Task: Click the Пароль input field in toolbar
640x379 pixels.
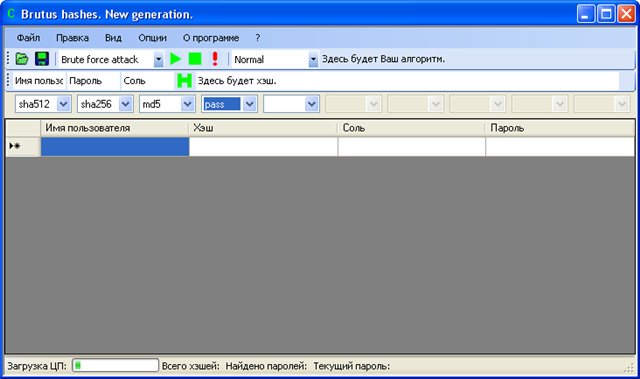Action: [x=94, y=81]
